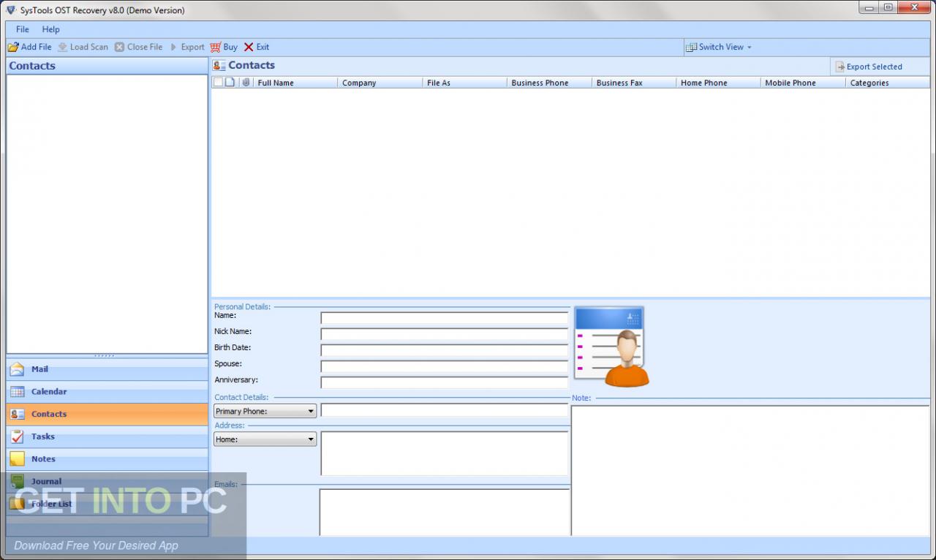Click the Business Fax column header
This screenshot has width=936, height=560.
[634, 83]
